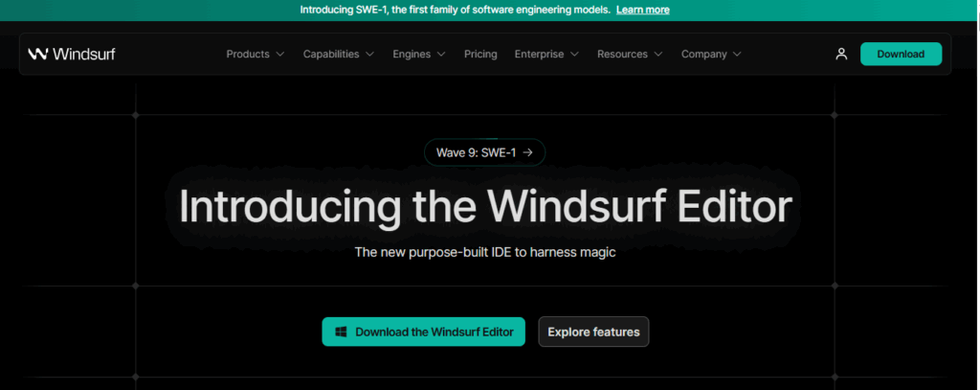Click the Download the Windsurf Editor label
This screenshot has height=390, width=980.
tap(434, 333)
